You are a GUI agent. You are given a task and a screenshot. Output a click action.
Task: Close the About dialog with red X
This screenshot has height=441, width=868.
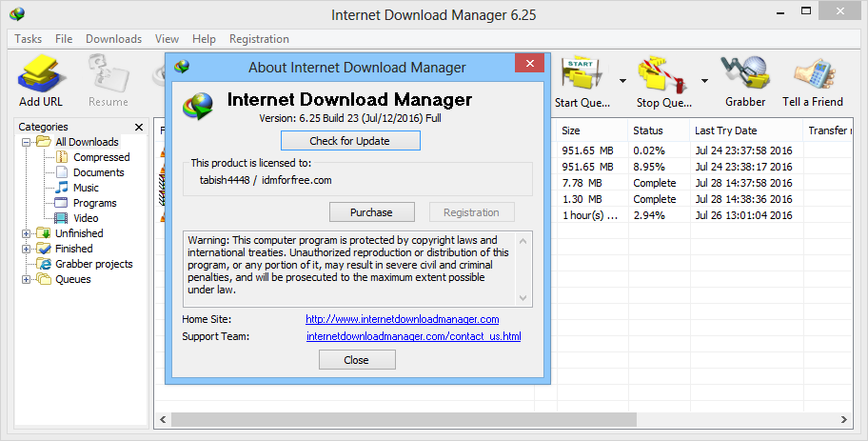click(530, 63)
